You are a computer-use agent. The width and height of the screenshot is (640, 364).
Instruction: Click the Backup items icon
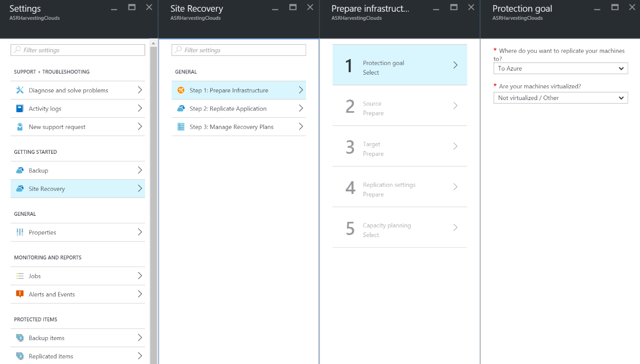point(20,338)
